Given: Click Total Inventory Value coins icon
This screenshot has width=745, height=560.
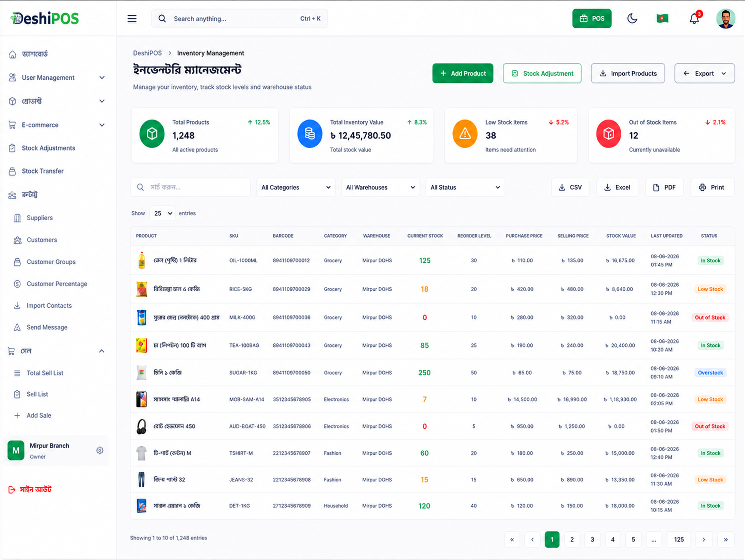Looking at the screenshot, I should point(310,134).
